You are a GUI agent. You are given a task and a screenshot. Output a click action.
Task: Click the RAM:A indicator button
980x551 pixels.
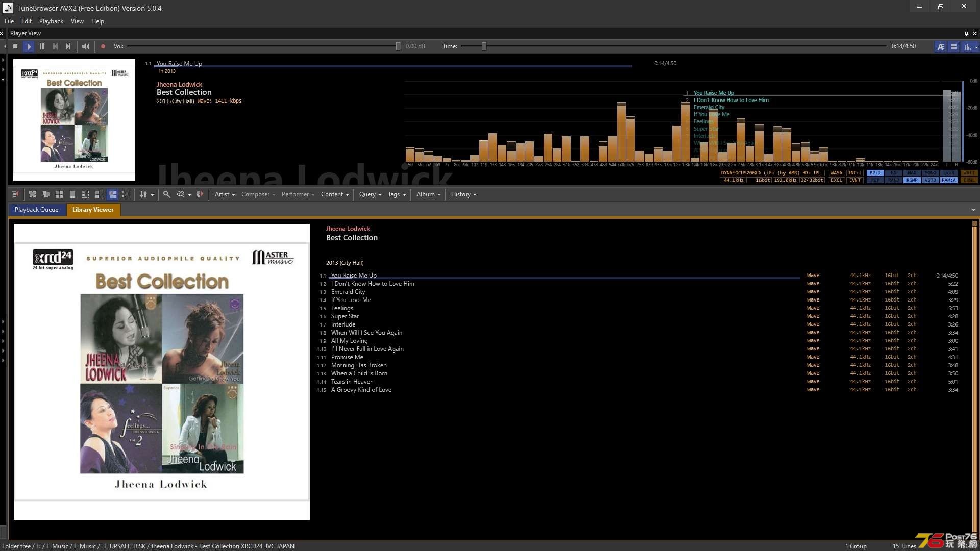[948, 180]
